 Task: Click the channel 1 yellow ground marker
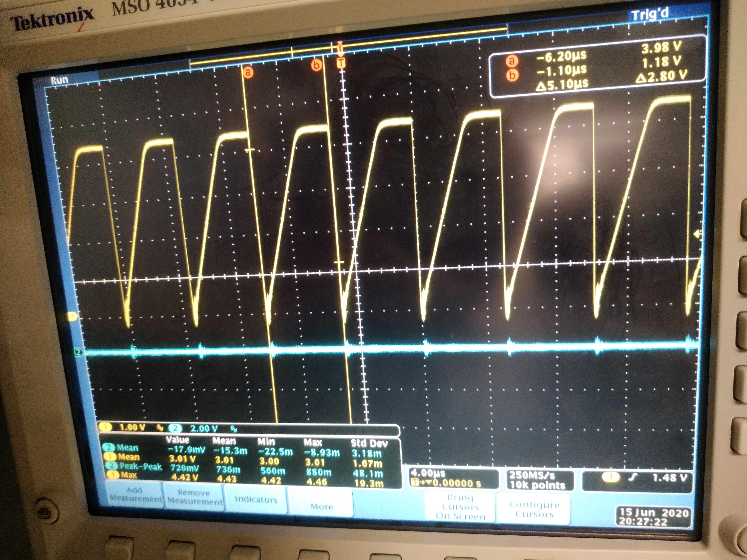pos(73,317)
